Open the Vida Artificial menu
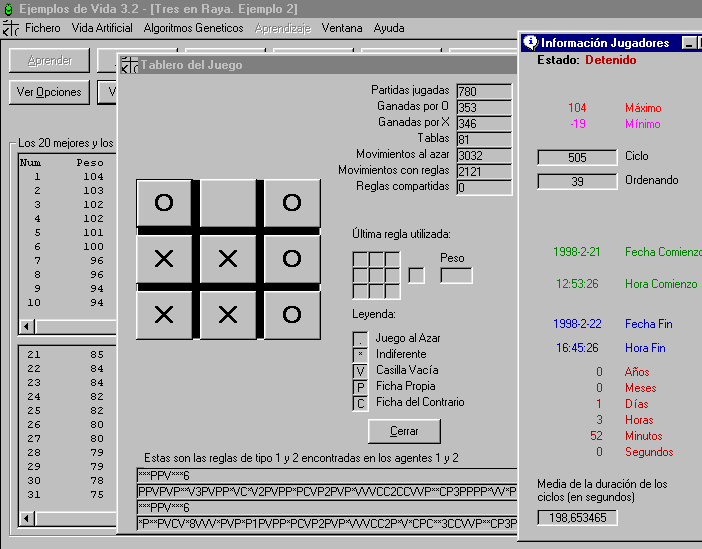This screenshot has width=702, height=549. tap(102, 28)
